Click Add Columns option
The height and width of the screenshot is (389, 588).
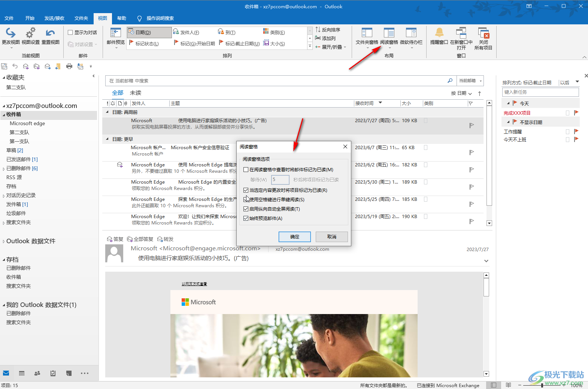coord(325,38)
